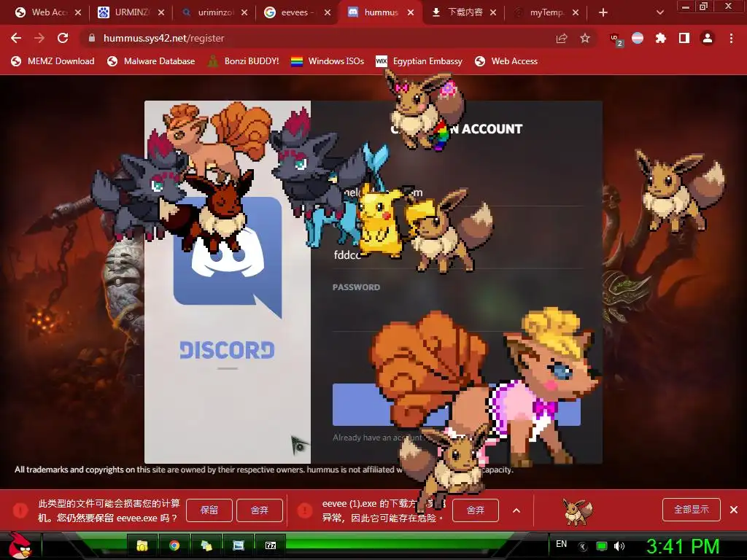The width and height of the screenshot is (747, 560).
Task: Open the volume speaker tray icon
Action: (x=619, y=546)
